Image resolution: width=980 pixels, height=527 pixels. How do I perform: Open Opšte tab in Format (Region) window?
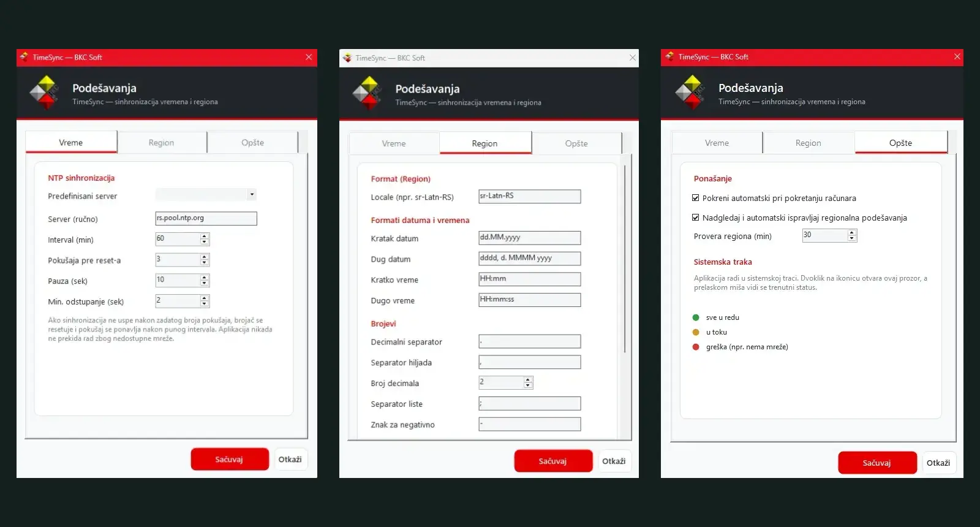576,143
